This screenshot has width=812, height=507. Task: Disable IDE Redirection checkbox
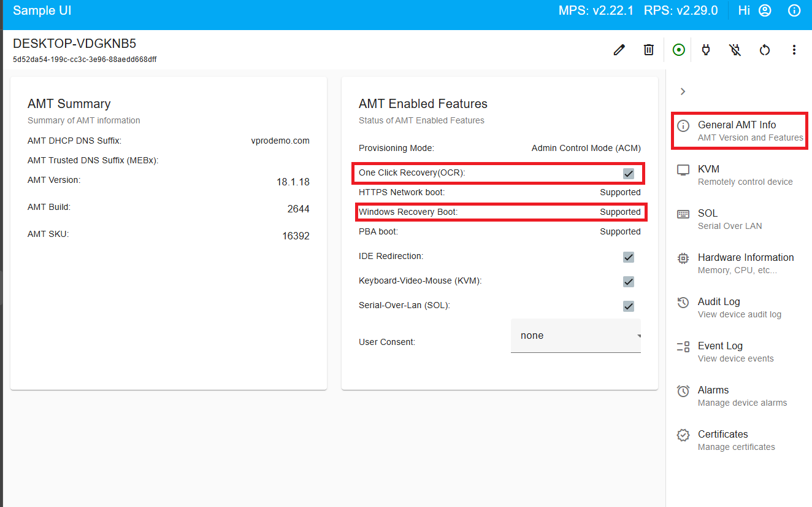[x=628, y=257]
